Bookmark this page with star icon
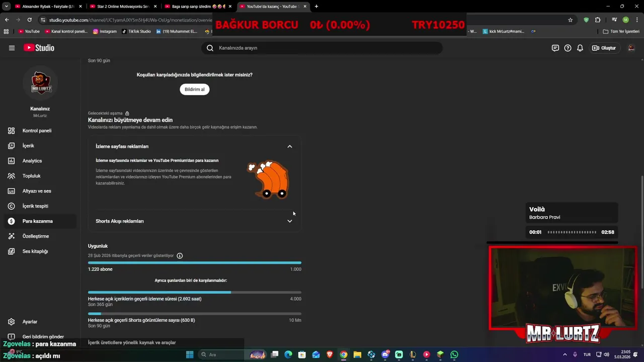 pyautogui.click(x=570, y=20)
